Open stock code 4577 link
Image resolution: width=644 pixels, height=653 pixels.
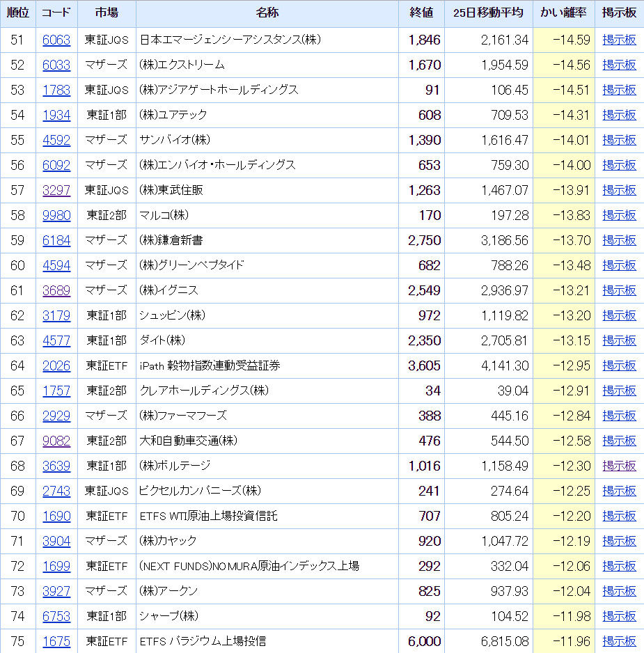(56, 340)
